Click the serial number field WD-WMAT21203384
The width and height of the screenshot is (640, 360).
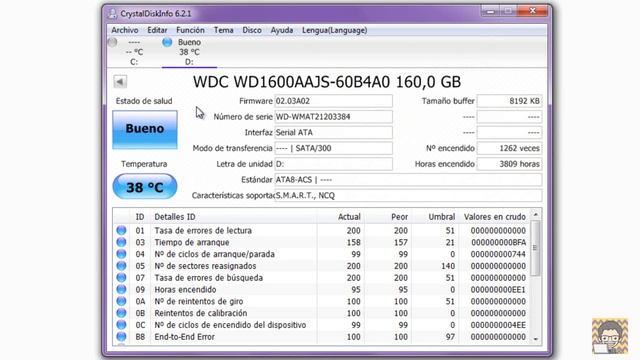tap(333, 117)
